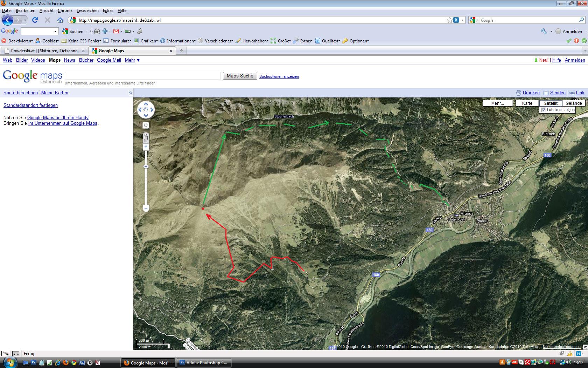Screen dimensions: 588x368
Task: Click the red error warning icon
Action: (x=576, y=41)
